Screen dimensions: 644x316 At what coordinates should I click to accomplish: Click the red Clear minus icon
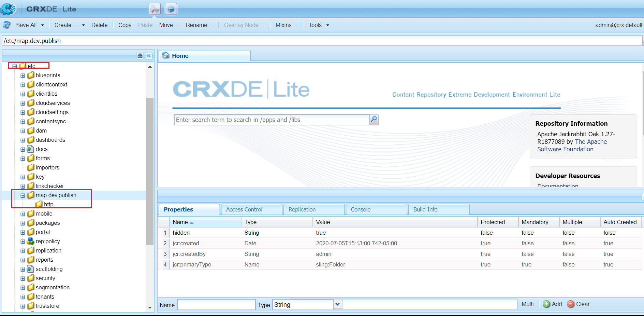coord(571,304)
